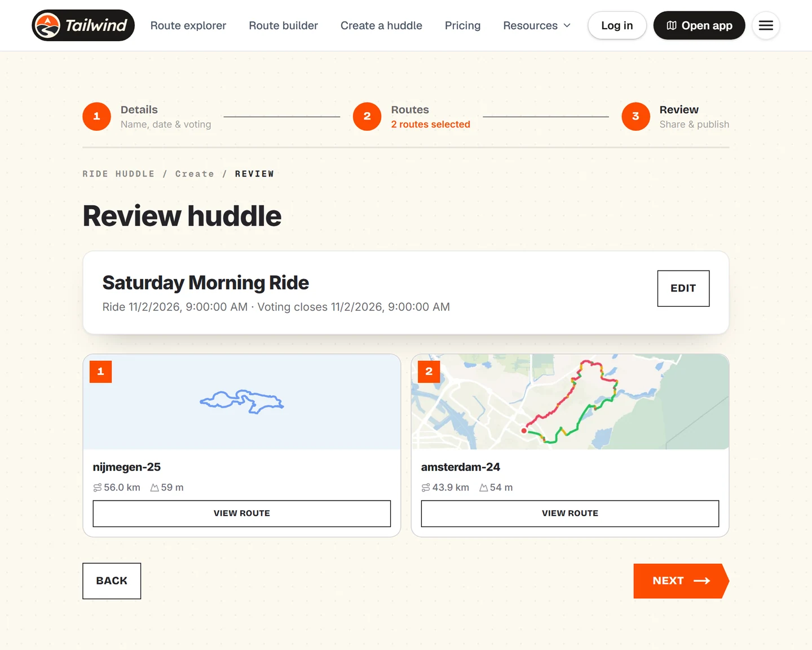Open the Pricing page
Image resolution: width=812 pixels, height=650 pixels.
[x=462, y=25]
